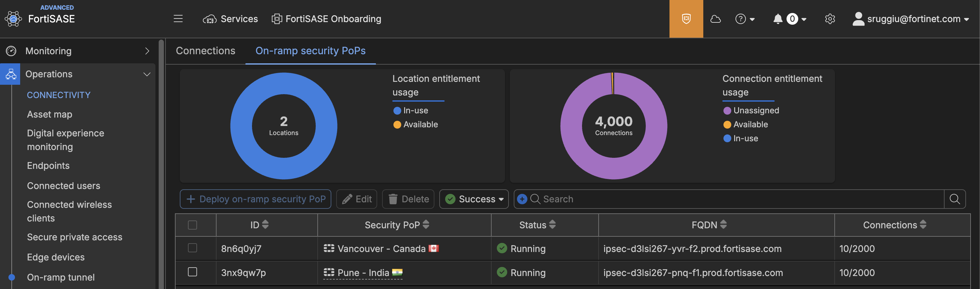Open FortiSASE Onboarding
980x289 pixels.
[x=326, y=19]
